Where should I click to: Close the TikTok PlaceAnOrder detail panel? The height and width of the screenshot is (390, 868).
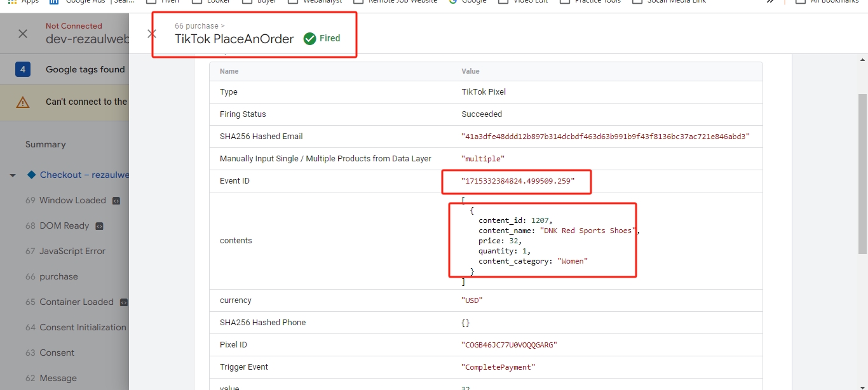(151, 34)
